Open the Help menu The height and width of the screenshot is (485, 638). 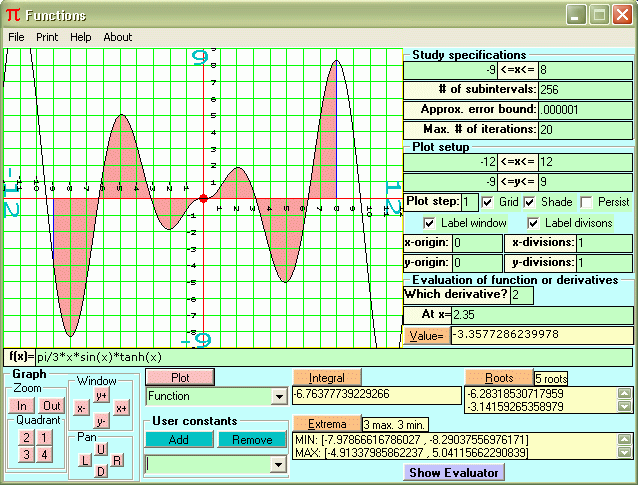click(80, 37)
